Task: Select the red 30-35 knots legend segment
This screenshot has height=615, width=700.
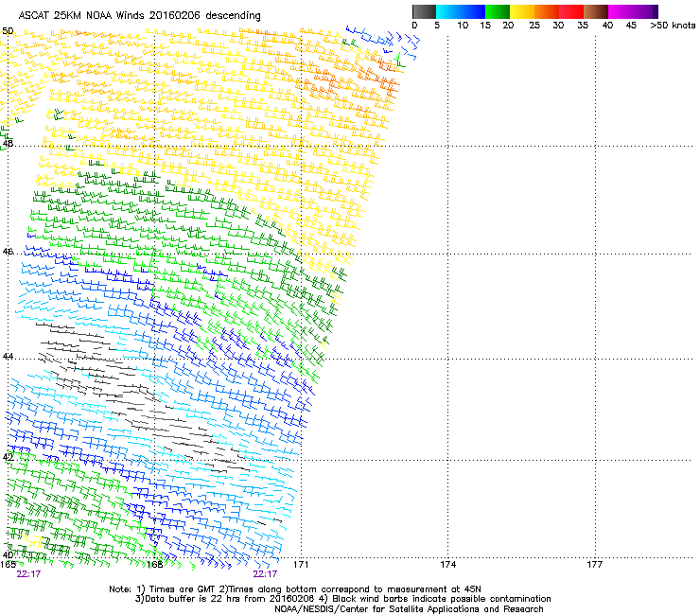Action: [x=571, y=11]
